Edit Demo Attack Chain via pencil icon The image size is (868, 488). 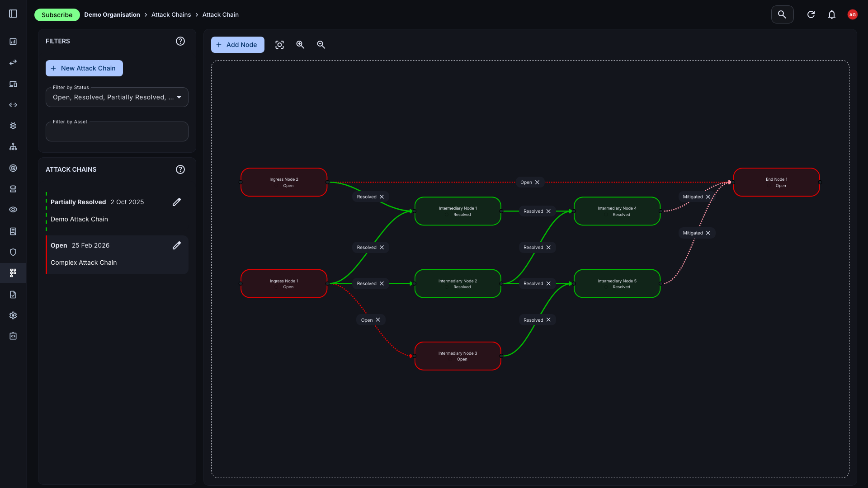pyautogui.click(x=177, y=202)
